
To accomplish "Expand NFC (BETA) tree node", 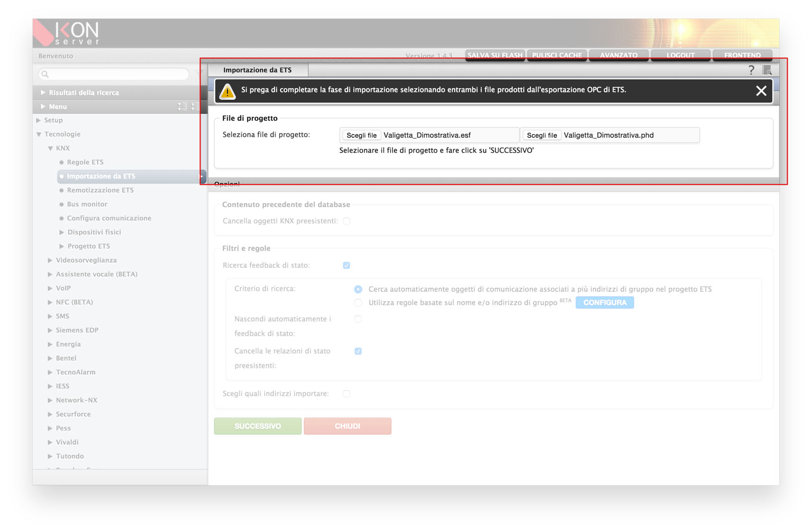I will pos(50,302).
